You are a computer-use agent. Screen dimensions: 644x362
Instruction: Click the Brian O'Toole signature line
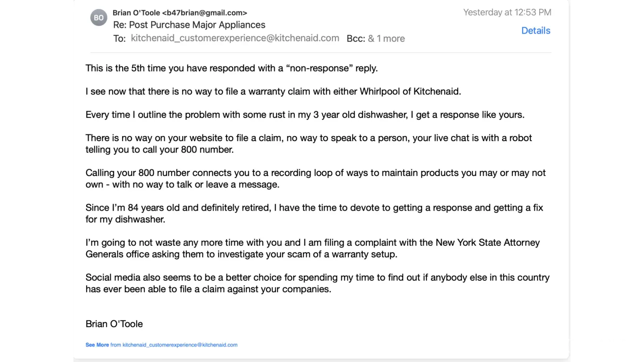point(114,324)
